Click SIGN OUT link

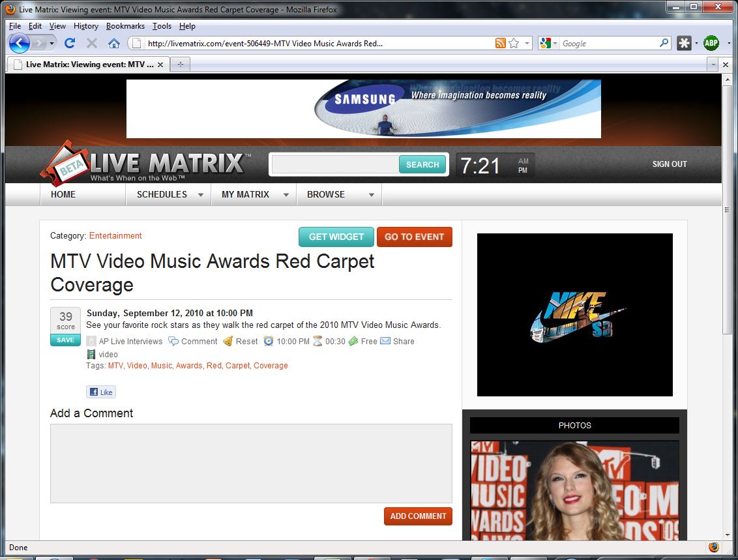point(670,164)
